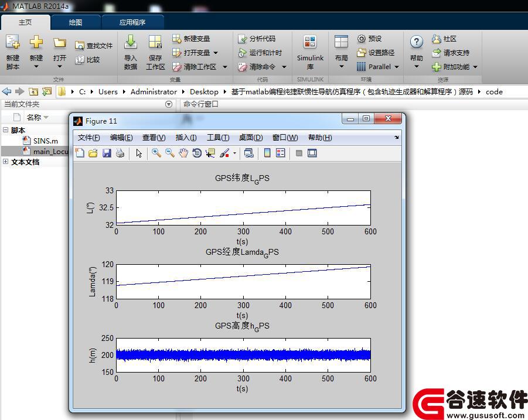Click Request Support (请求支持) button
This screenshot has height=420, width=528.
pos(451,53)
